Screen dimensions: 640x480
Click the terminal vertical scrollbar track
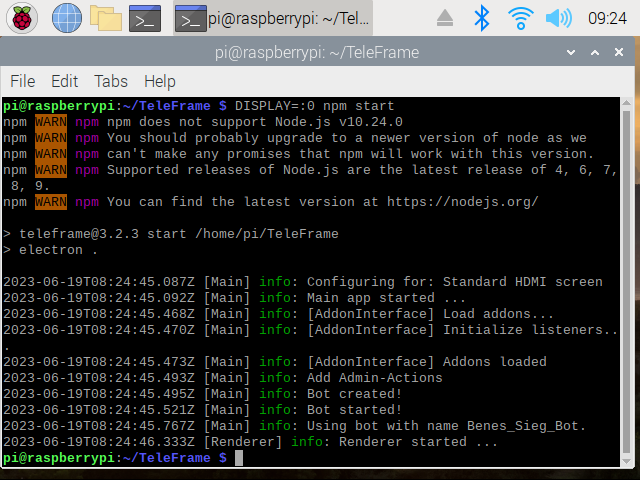pyautogui.click(x=627, y=282)
